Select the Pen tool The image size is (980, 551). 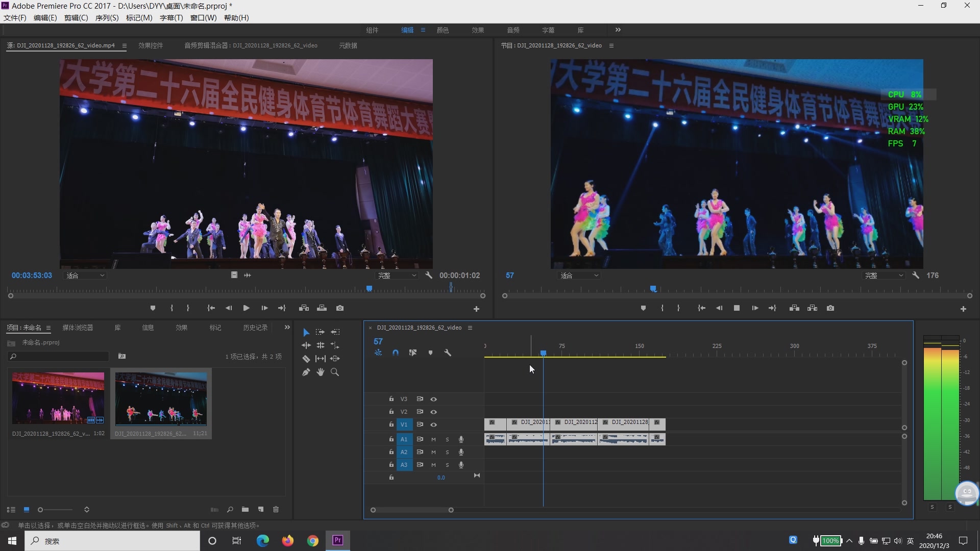(x=306, y=372)
